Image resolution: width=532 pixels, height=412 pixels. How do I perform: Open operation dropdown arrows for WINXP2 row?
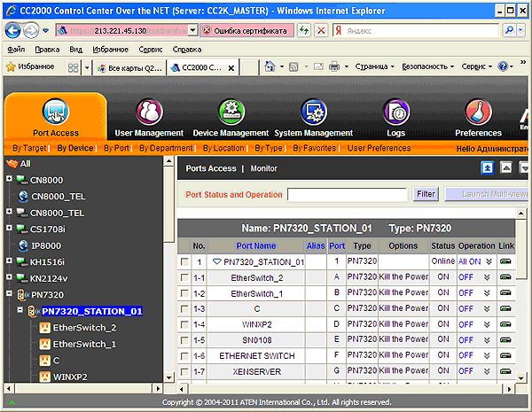tap(489, 324)
